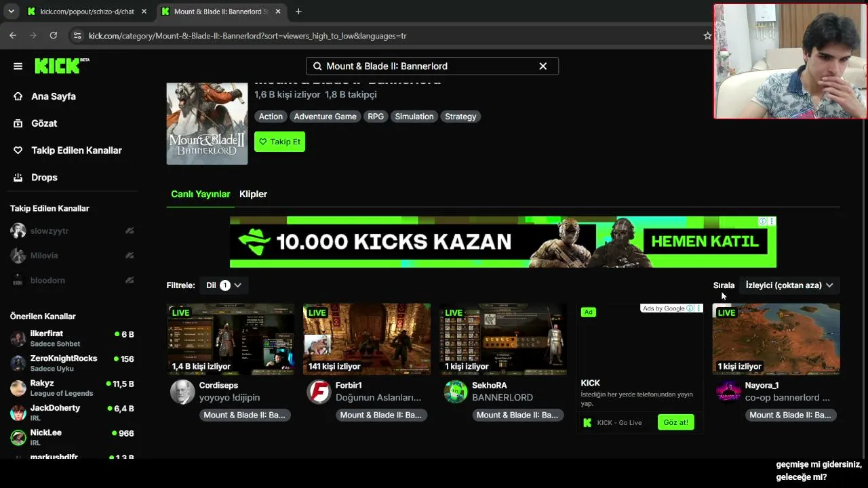Select the Strategy tag

click(460, 117)
